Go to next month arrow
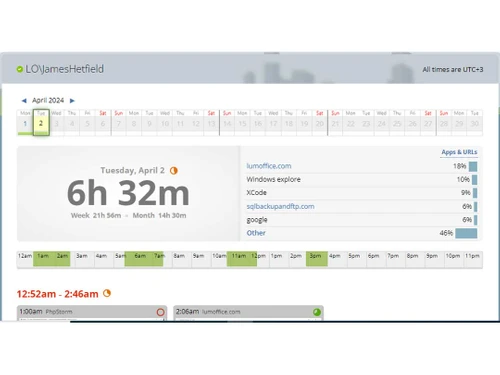Image resolution: width=500 pixels, height=375 pixels. coord(72,101)
